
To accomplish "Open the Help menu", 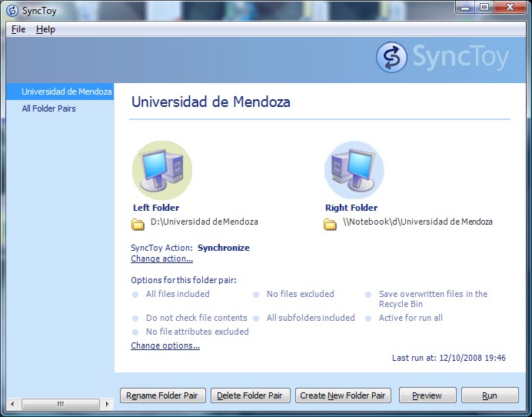I will coord(45,29).
